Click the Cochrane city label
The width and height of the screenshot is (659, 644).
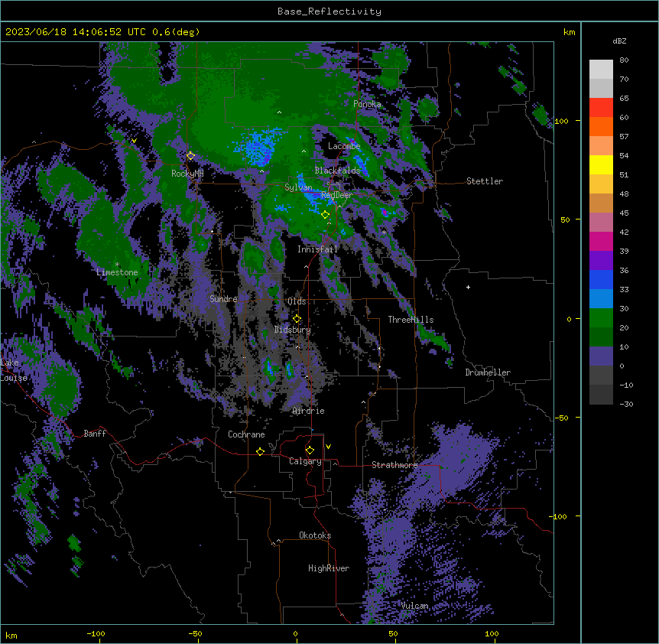click(246, 434)
